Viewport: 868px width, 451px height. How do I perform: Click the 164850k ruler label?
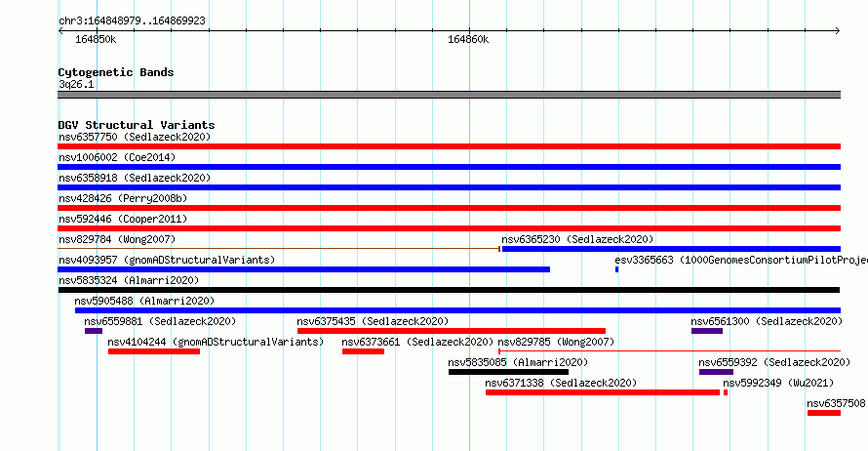pos(96,40)
